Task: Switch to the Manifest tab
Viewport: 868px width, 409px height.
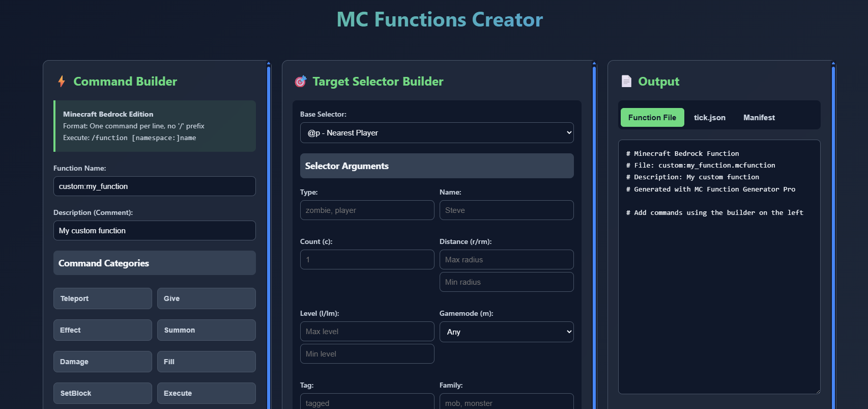Action: point(759,118)
